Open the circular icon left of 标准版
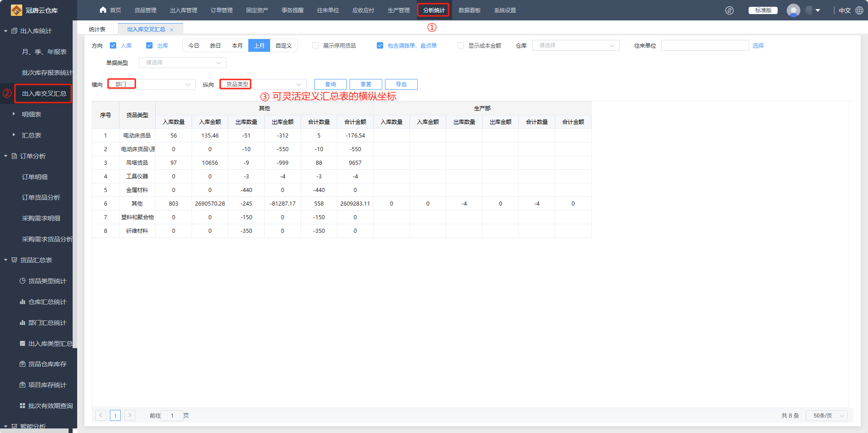Viewport: 868px width, 433px height. (x=730, y=10)
